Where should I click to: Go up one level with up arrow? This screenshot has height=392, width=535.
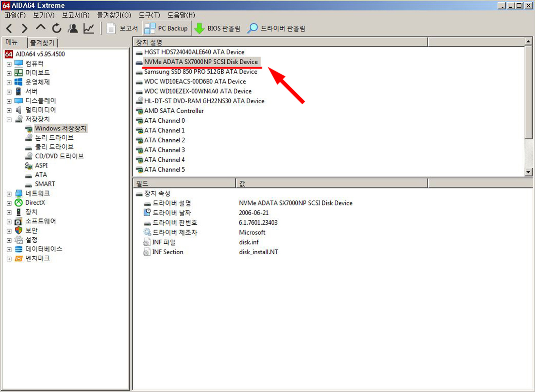pyautogui.click(x=40, y=28)
